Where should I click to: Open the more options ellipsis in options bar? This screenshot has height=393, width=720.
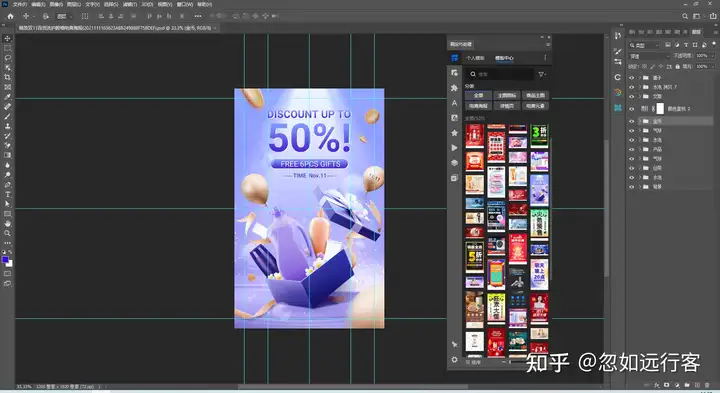(x=197, y=16)
